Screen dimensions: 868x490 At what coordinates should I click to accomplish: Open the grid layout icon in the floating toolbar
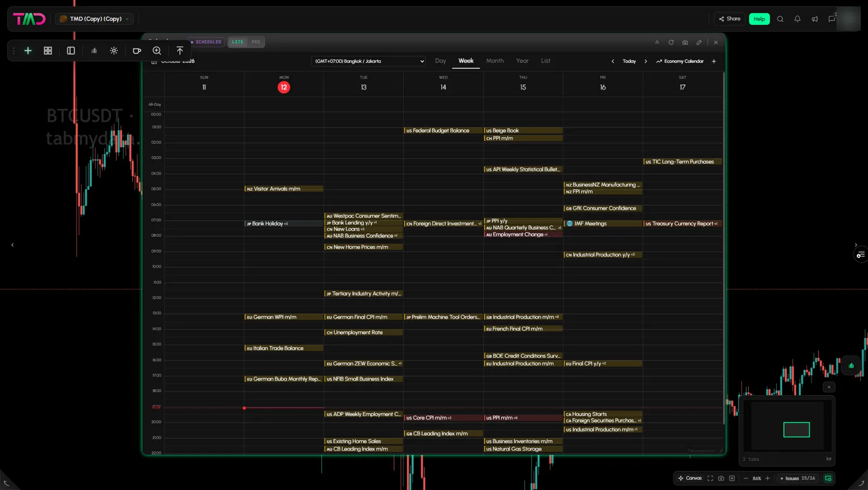coord(48,50)
